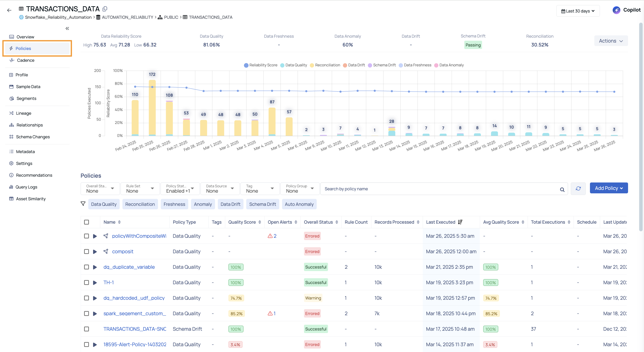Image resolution: width=644 pixels, height=352 pixels.
Task: Click the page vertical scrollbar
Action: (641, 127)
